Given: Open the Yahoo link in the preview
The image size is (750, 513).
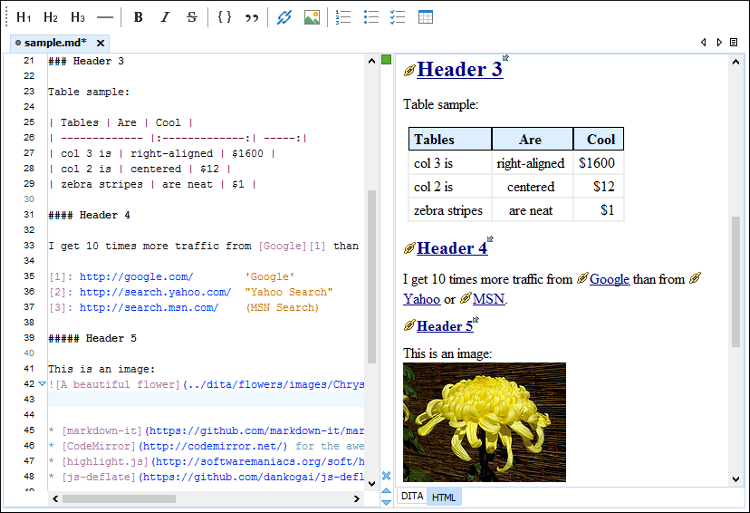Looking at the screenshot, I should (x=421, y=299).
